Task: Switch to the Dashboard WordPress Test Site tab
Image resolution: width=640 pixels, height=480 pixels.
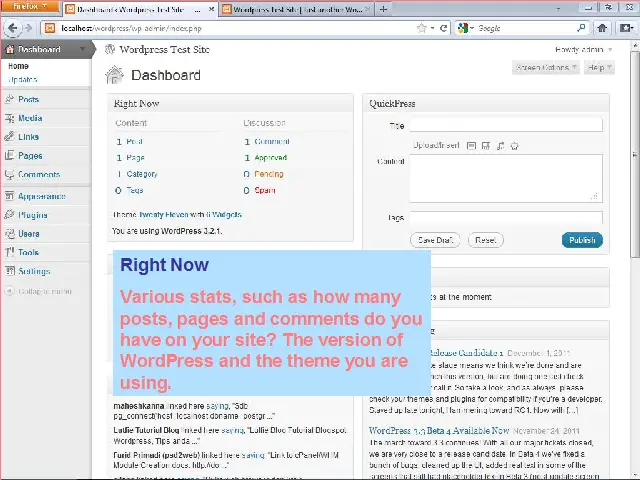Action: pyautogui.click(x=140, y=9)
